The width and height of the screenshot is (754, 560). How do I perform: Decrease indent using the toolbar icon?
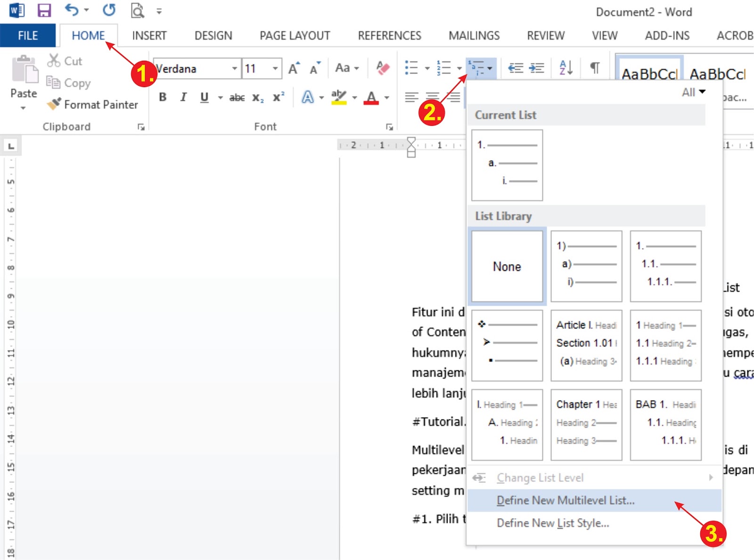click(516, 68)
